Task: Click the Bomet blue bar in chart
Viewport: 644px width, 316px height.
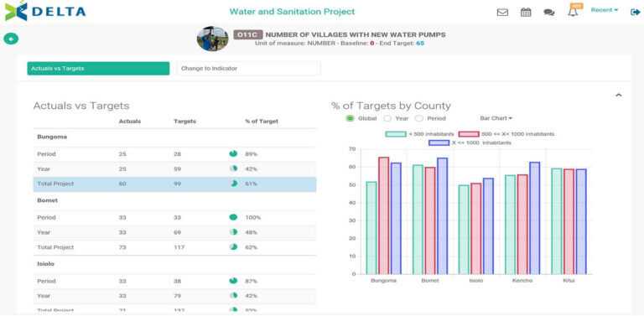Action: coord(443,216)
